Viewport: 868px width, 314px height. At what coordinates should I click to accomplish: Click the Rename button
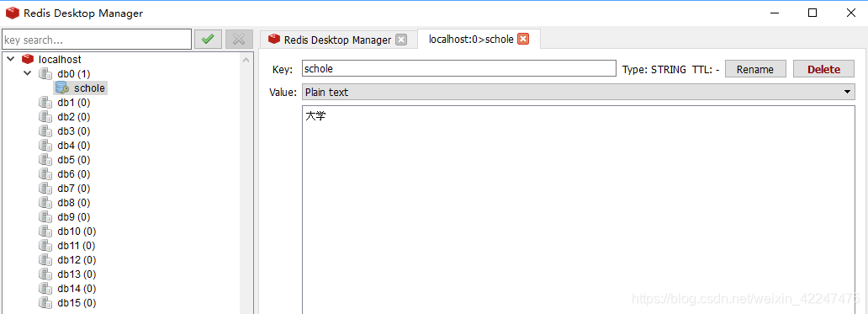pos(755,69)
